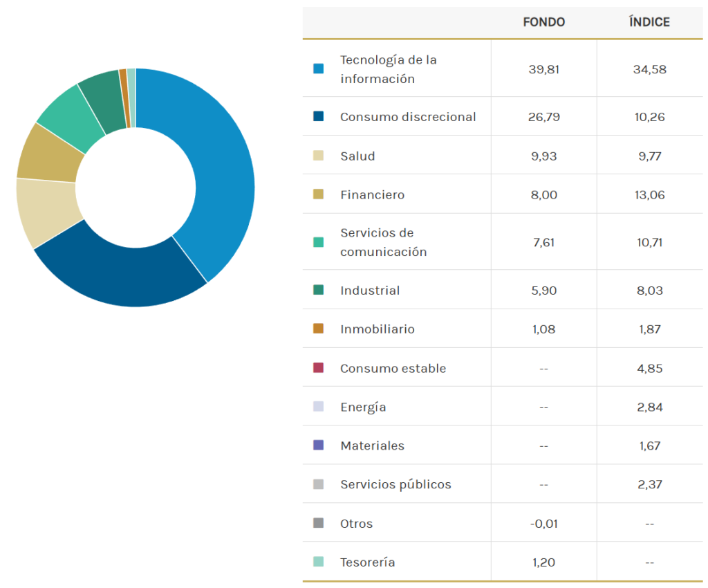Click the Energía row label
Screen dimensions: 708x588
[363, 407]
